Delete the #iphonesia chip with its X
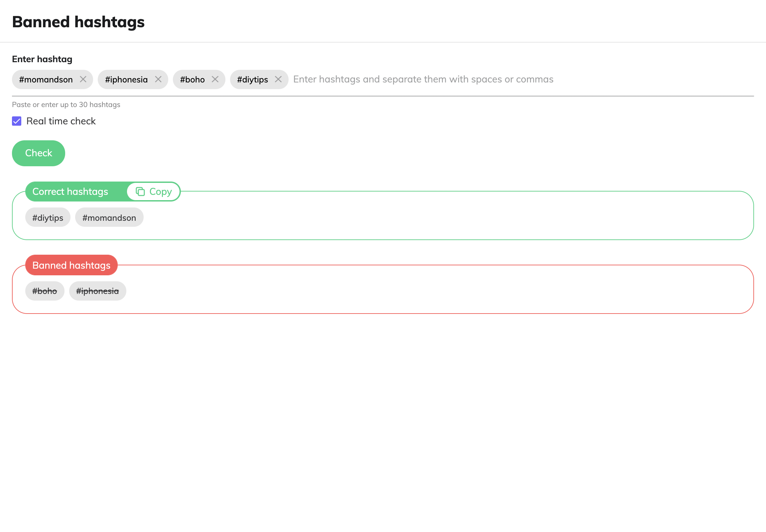 (x=158, y=79)
